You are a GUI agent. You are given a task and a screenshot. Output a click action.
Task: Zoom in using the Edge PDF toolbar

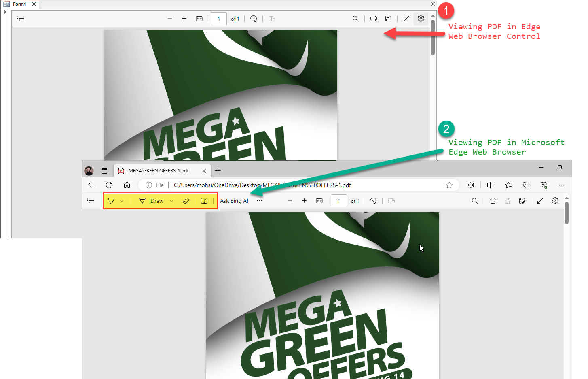304,201
